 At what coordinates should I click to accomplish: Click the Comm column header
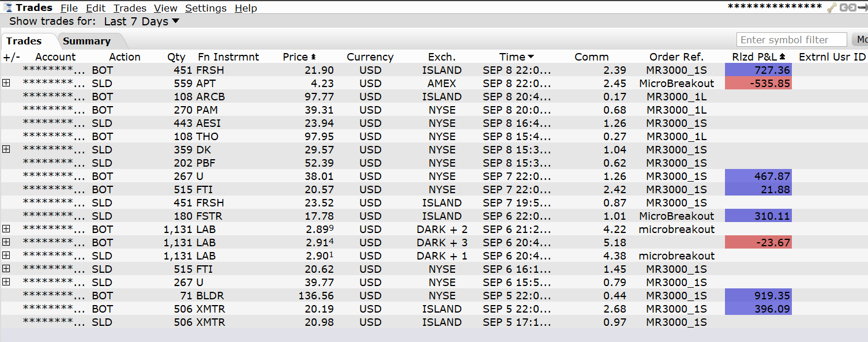(591, 57)
